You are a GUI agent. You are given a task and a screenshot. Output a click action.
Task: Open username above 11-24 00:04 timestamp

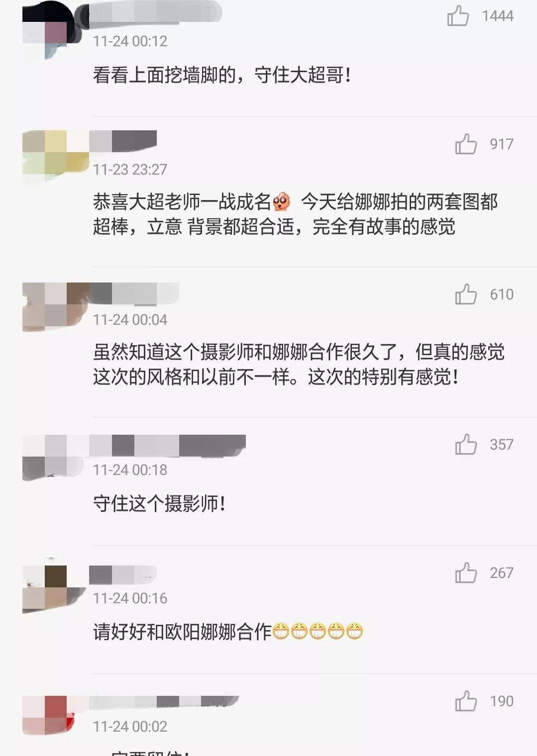[x=134, y=293]
